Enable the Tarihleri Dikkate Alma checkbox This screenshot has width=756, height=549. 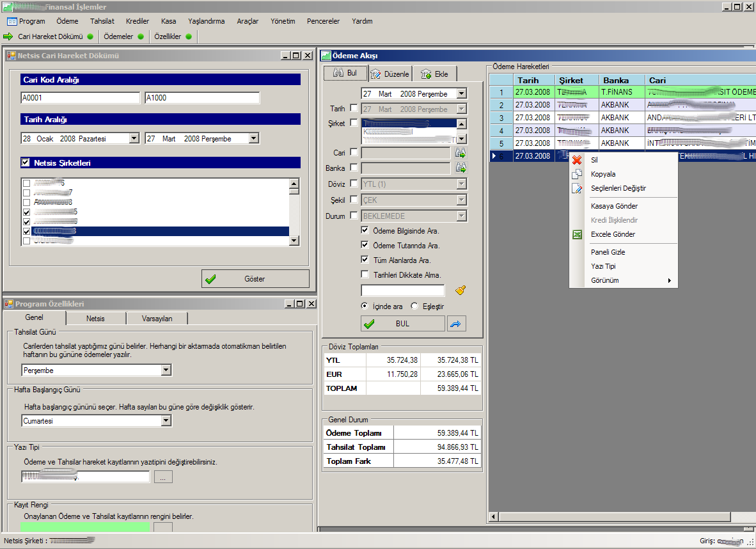click(x=365, y=274)
